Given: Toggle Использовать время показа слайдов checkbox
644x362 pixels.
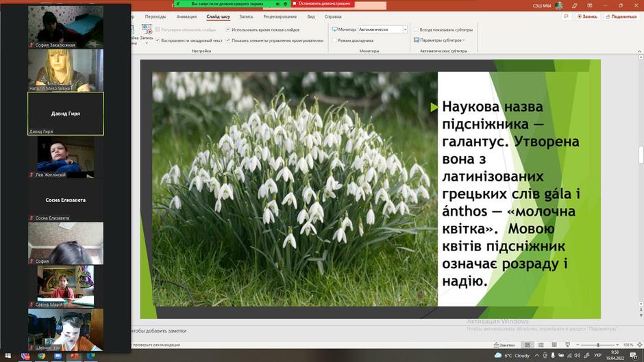Looking at the screenshot, I should coord(228,29).
